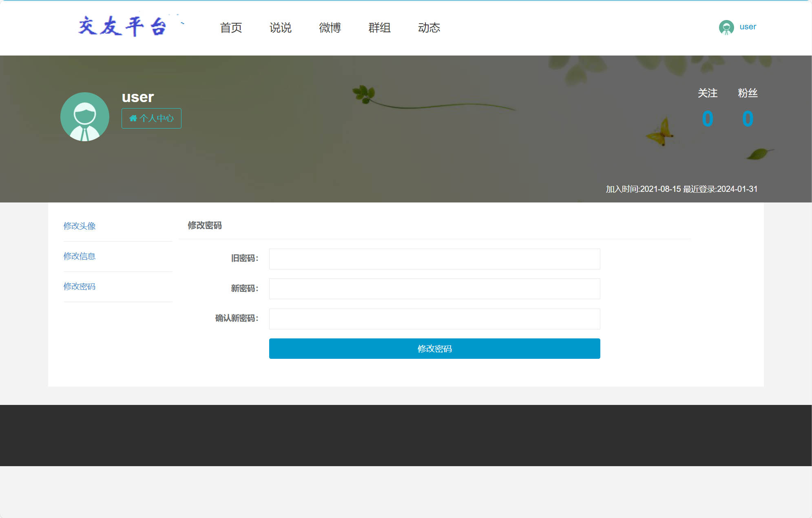Screen dimensions: 812x518
Task: Click the 粉丝 count showing 0
Action: [x=747, y=118]
